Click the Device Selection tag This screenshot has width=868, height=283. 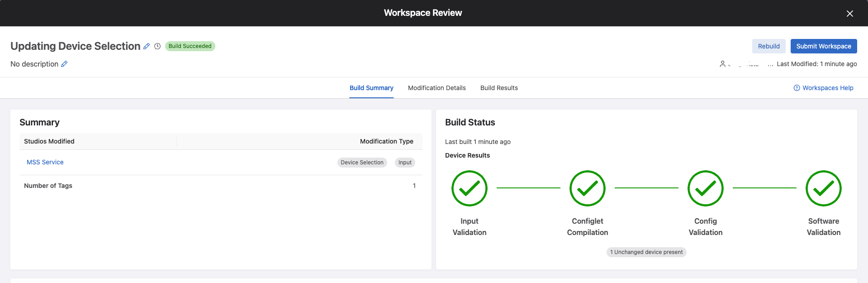pyautogui.click(x=362, y=163)
